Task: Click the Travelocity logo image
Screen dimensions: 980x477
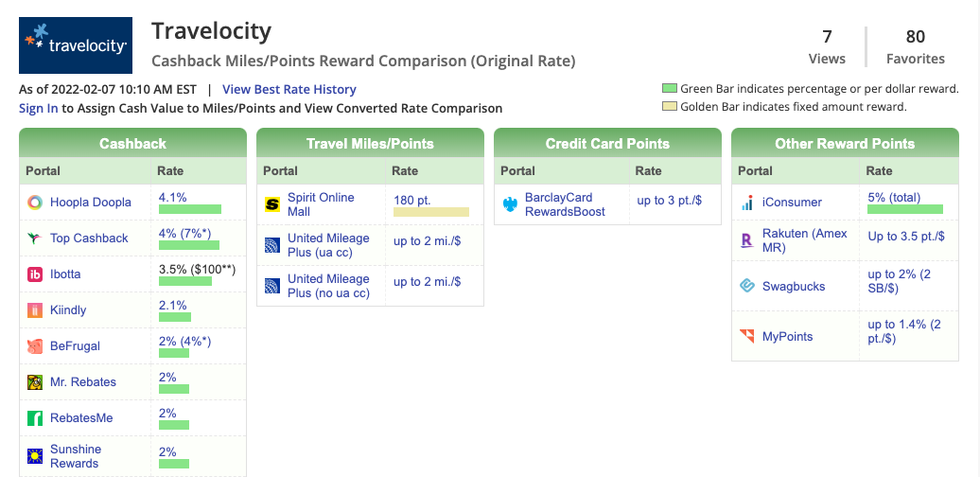Action: [x=76, y=45]
